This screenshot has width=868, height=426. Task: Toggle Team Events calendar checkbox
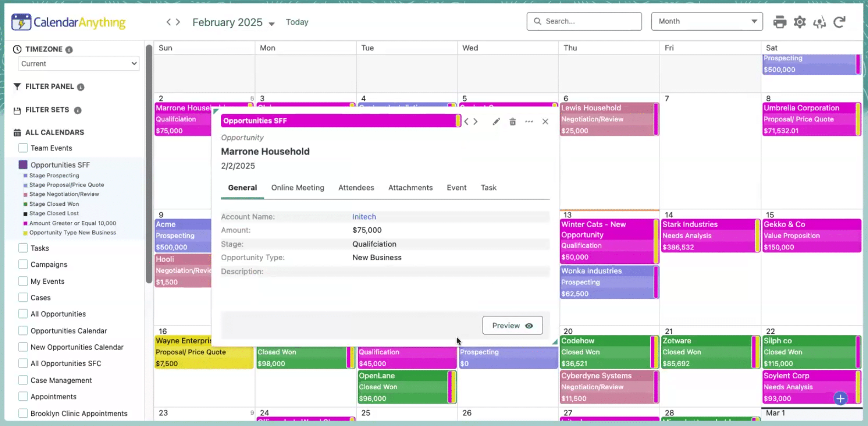tap(23, 148)
